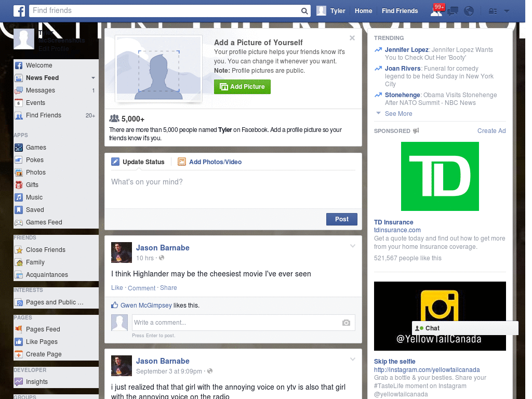Open Jason Barnabe name on Highlander post
532x399 pixels.
[163, 248]
